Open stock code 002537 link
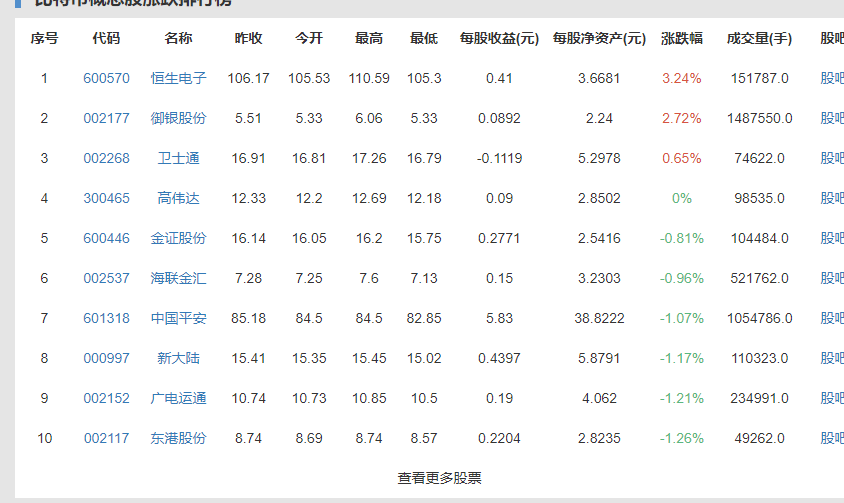The width and height of the screenshot is (844, 503). 106,278
